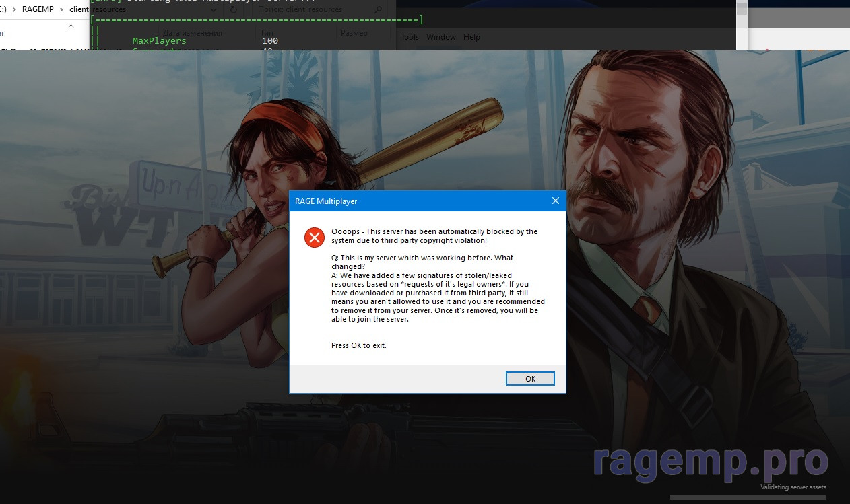Click the "Q: This is my server" question text
Viewport: 850px width, 504px height.
[422, 262]
